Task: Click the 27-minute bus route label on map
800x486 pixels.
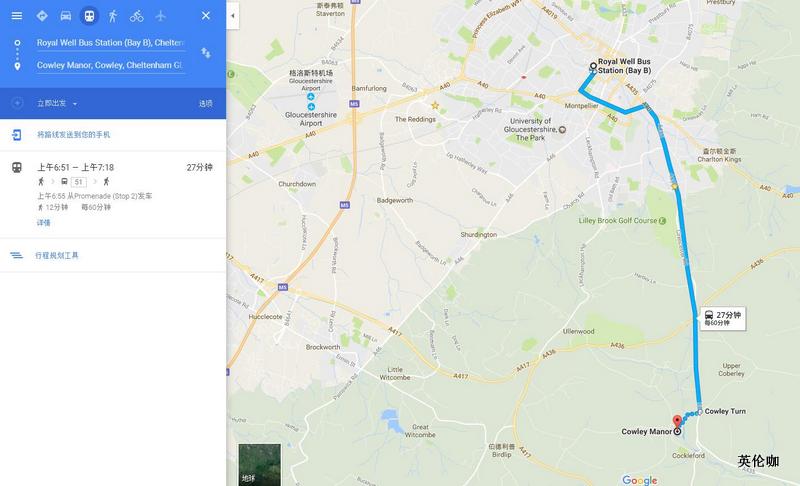Action: coord(723,318)
